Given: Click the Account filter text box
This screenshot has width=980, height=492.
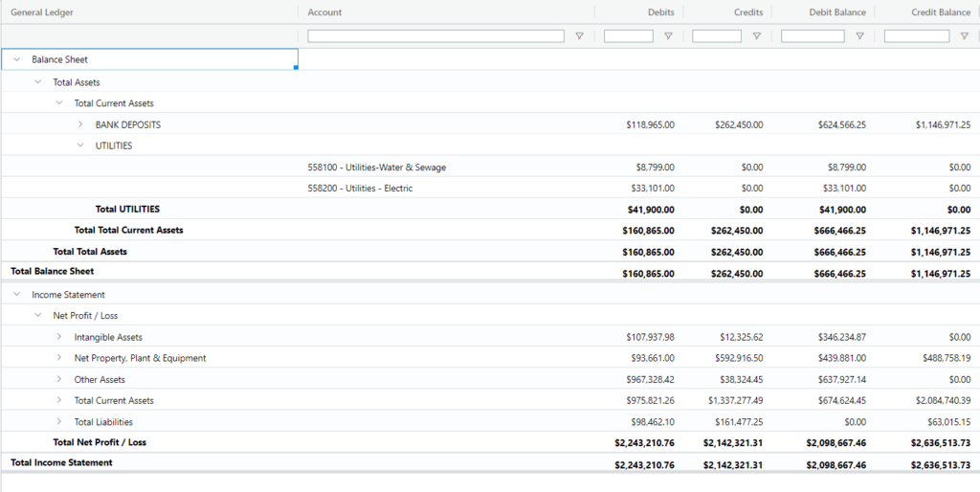Looking at the screenshot, I should [x=436, y=36].
